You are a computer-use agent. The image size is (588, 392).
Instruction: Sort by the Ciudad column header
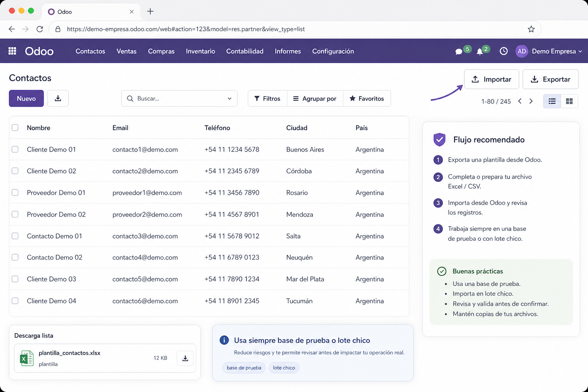(x=297, y=128)
